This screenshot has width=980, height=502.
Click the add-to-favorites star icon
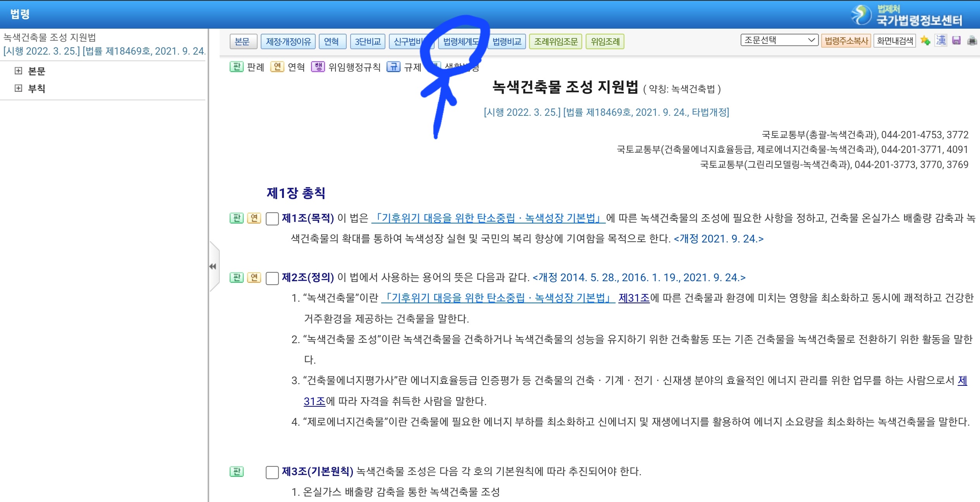[925, 41]
